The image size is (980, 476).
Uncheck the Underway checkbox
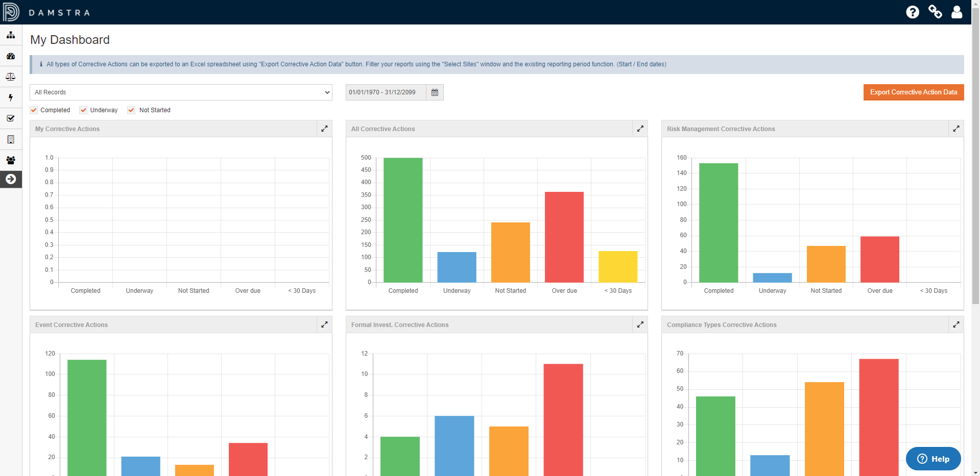coord(83,110)
